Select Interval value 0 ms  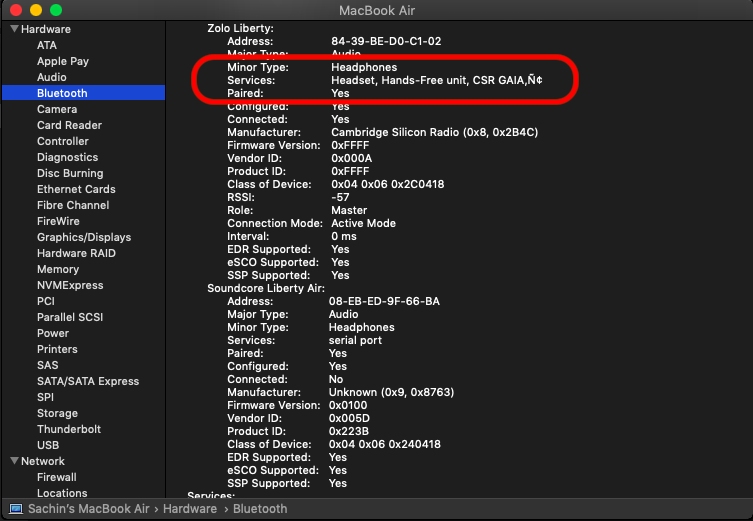[x=344, y=236]
